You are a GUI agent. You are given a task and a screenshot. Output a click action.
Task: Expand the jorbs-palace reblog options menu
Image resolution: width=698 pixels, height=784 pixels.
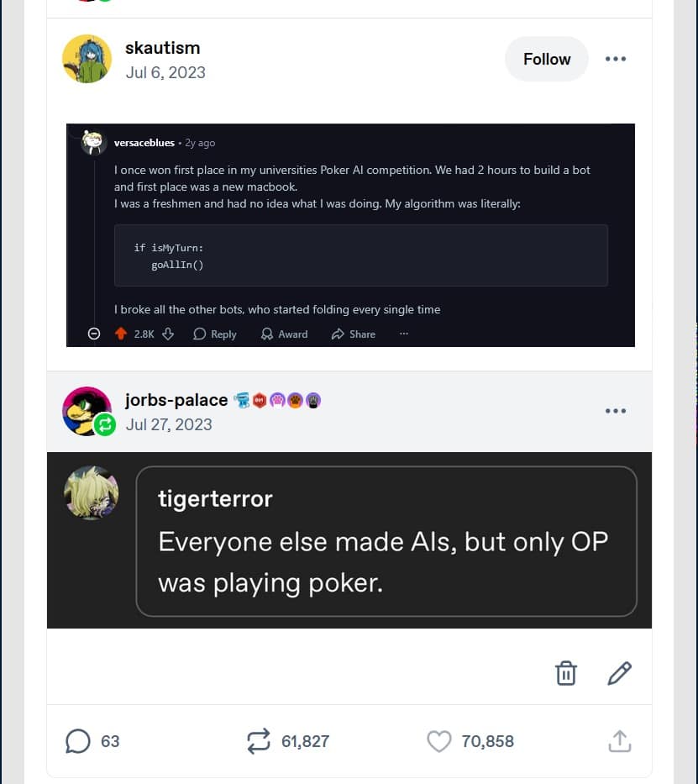click(616, 411)
